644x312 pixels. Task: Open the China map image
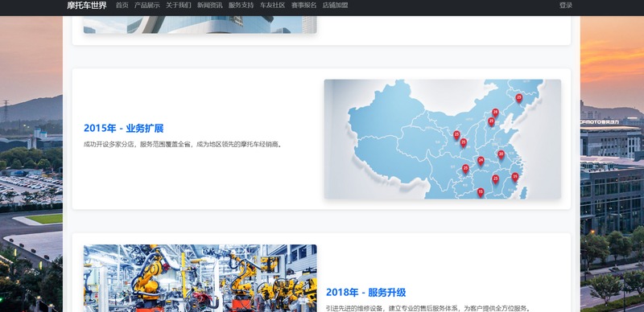point(442,139)
